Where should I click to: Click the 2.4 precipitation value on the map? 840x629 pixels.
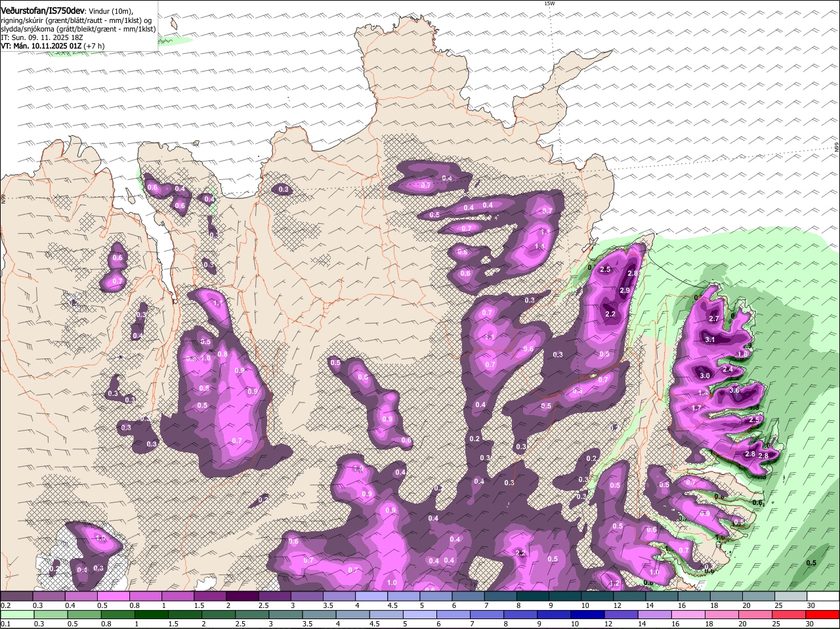point(727,369)
